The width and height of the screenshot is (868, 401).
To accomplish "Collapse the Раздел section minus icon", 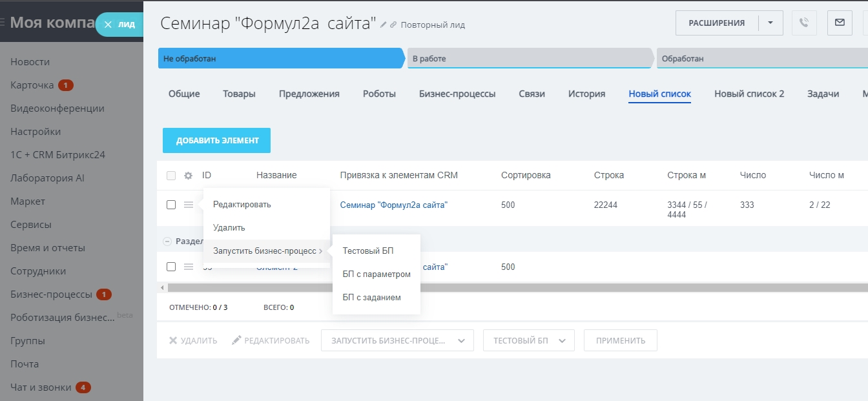I will click(167, 241).
